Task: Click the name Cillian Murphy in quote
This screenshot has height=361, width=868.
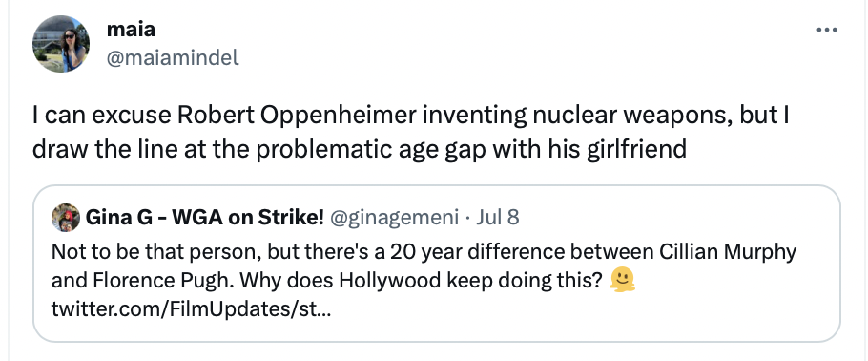Action: [x=728, y=252]
